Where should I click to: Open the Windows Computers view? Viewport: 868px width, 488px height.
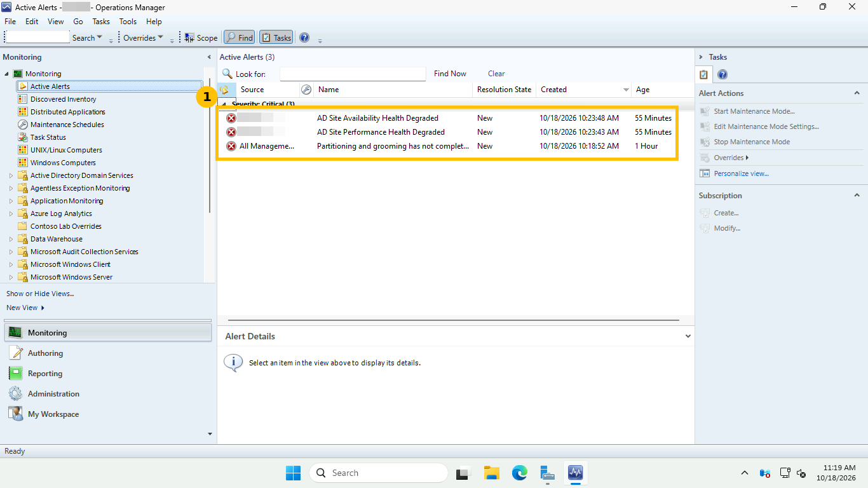(x=63, y=163)
